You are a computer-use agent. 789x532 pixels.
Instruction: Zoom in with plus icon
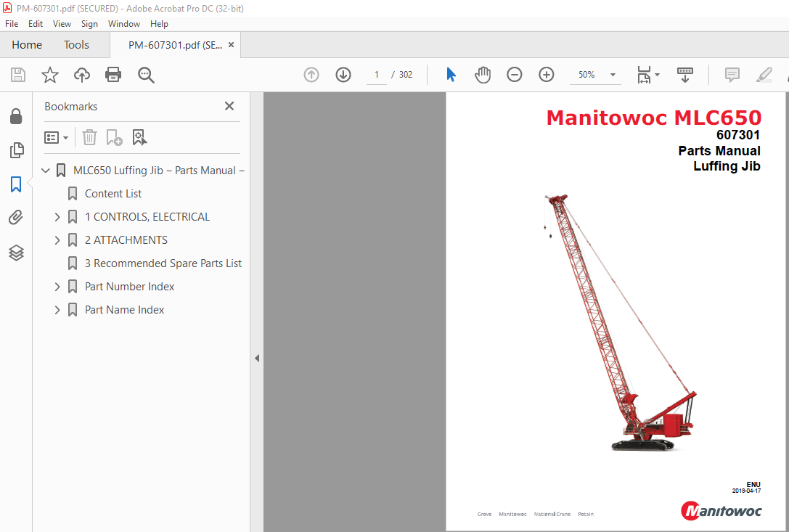tap(546, 75)
